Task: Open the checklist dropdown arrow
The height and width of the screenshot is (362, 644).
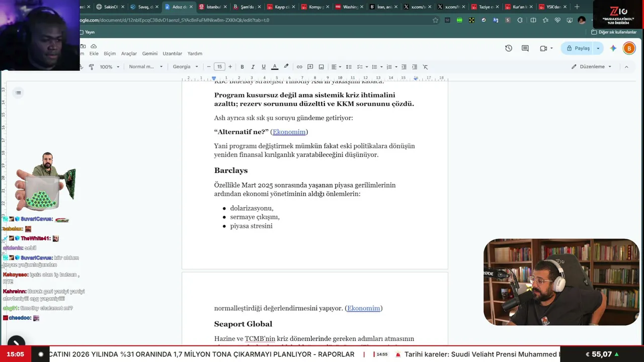Action: point(367,67)
